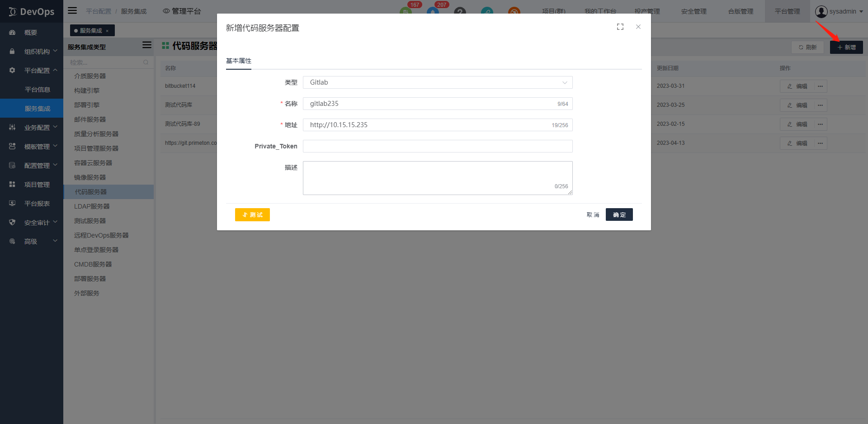
Task: Click the 平台报表 monitor icon
Action: click(x=12, y=204)
